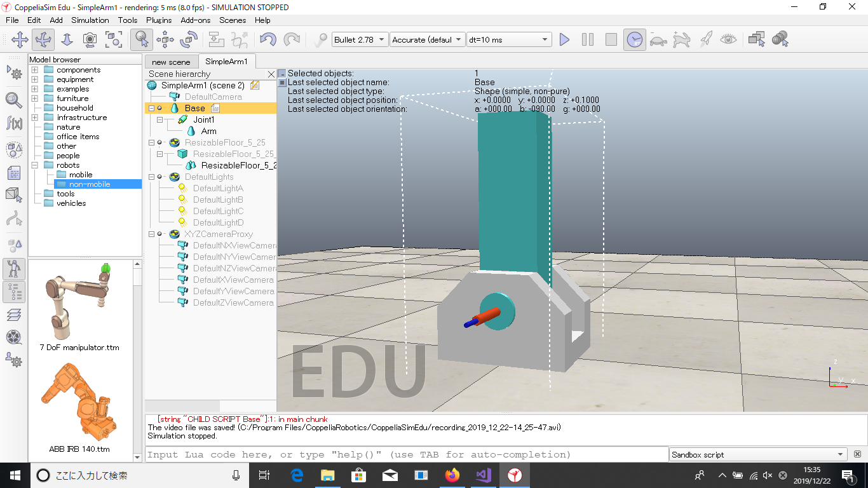Viewport: 868px width, 488px height.
Task: Toggle visualization eye icon
Action: [x=728, y=39]
